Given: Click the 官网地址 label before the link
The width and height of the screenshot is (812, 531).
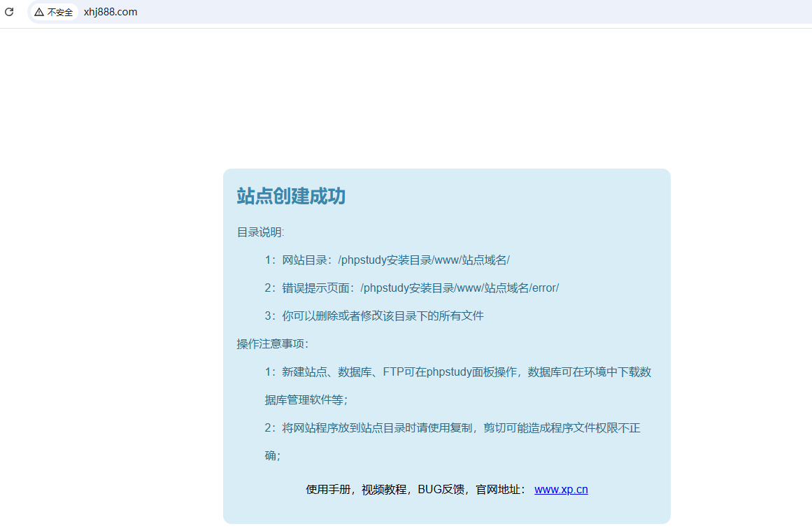Looking at the screenshot, I should pos(499,489).
